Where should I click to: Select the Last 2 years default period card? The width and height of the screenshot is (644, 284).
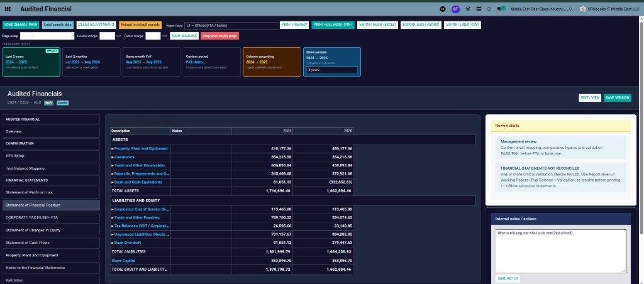pos(31,62)
